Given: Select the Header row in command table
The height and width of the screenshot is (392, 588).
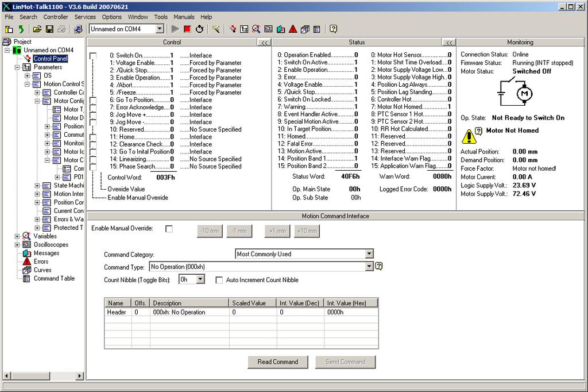Looking at the screenshot, I should (x=241, y=313).
